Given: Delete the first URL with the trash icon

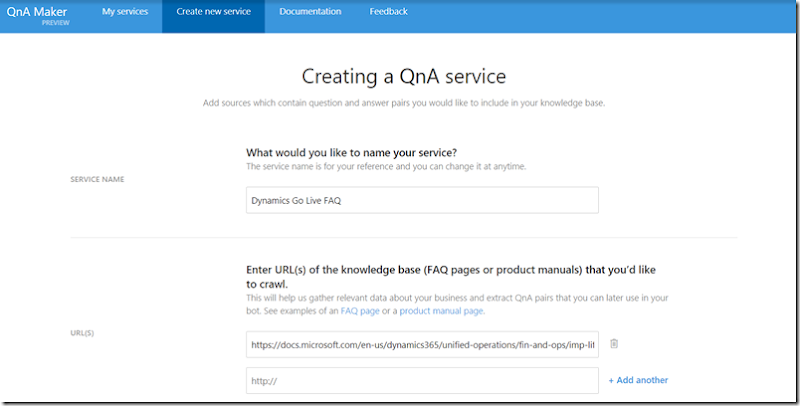Looking at the screenshot, I should 614,343.
